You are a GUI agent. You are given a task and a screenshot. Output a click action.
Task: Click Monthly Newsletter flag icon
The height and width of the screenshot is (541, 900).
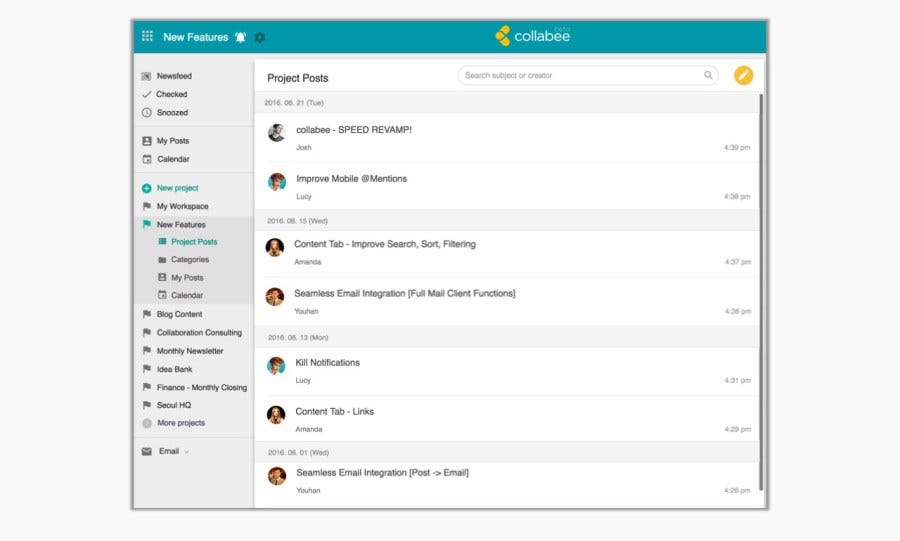[146, 351]
